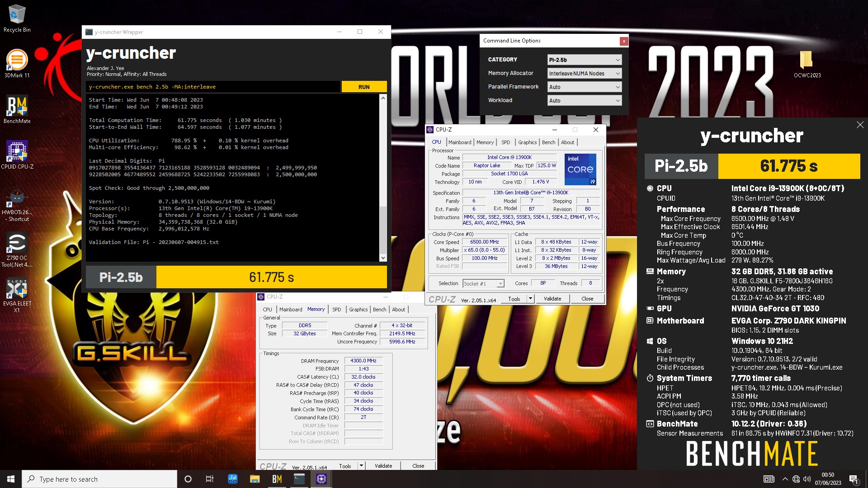Click the Windows Start button
Viewport: 868px width, 488px height.
[11, 479]
